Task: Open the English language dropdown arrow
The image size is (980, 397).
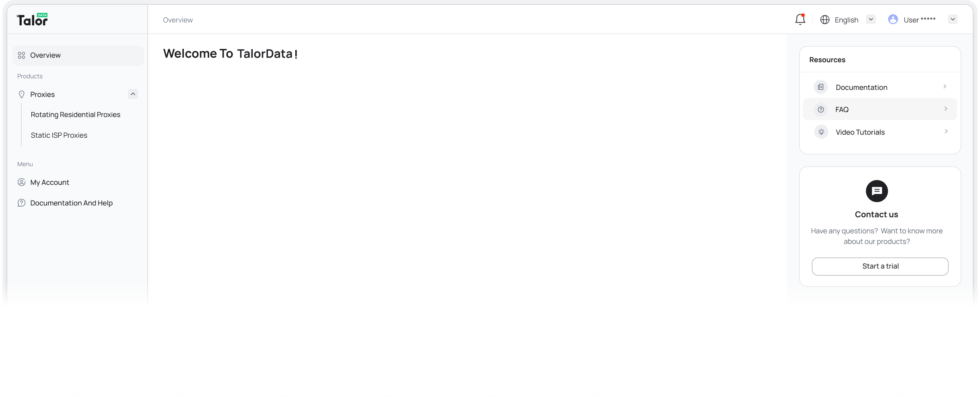Action: [871, 19]
